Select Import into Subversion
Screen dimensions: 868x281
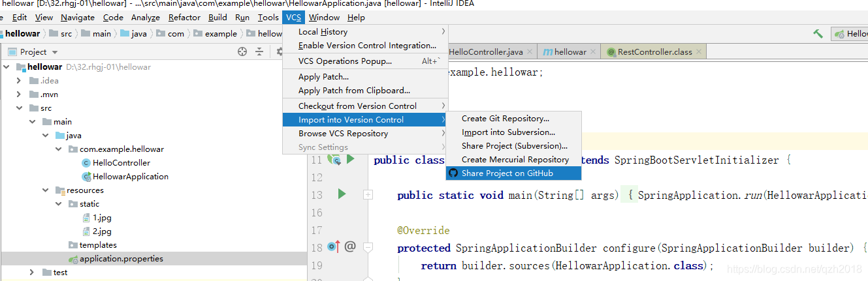click(513, 132)
